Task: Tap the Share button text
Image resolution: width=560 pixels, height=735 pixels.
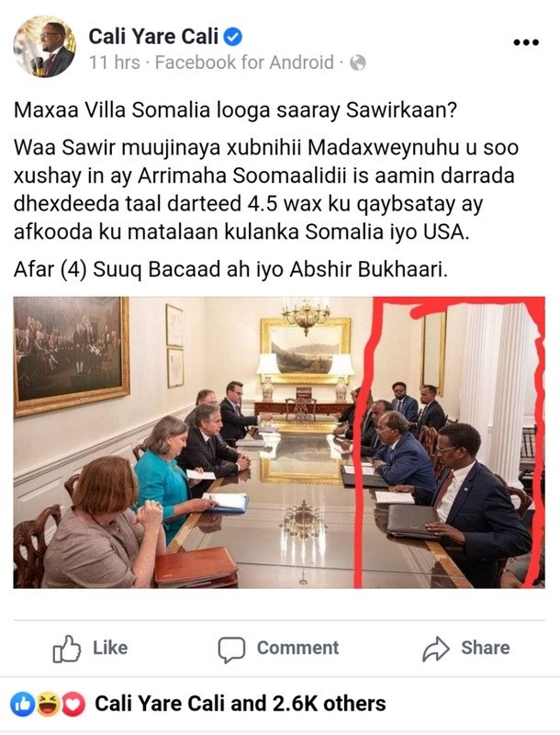Action: pos(485,648)
